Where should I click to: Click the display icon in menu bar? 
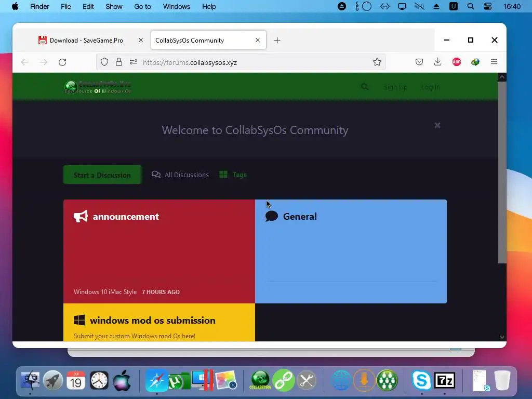coord(402,6)
